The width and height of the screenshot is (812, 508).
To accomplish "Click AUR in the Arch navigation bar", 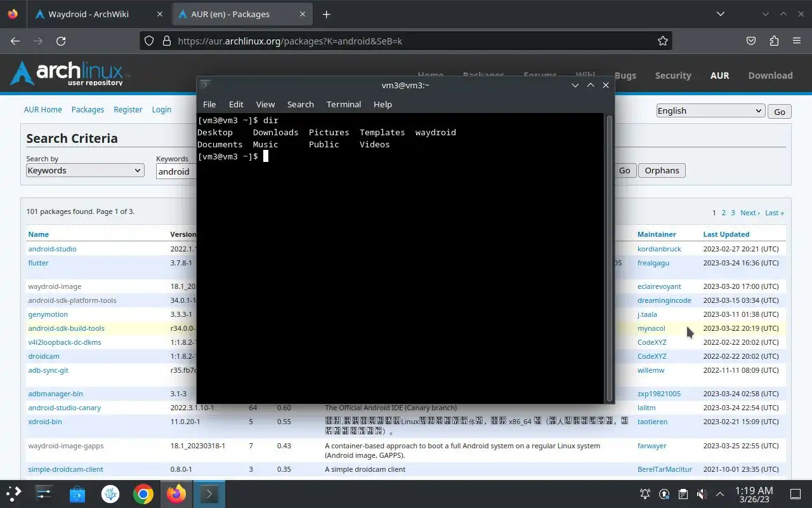I will click(x=719, y=75).
